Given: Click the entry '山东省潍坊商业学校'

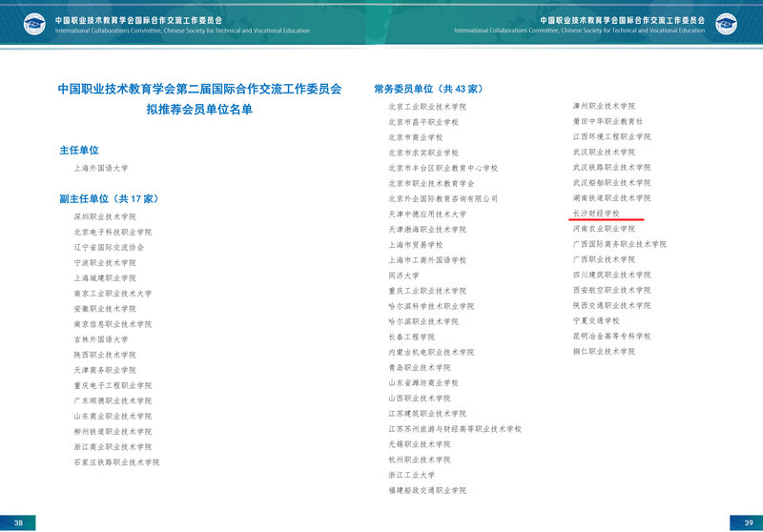Looking at the screenshot, I should coord(423,382).
